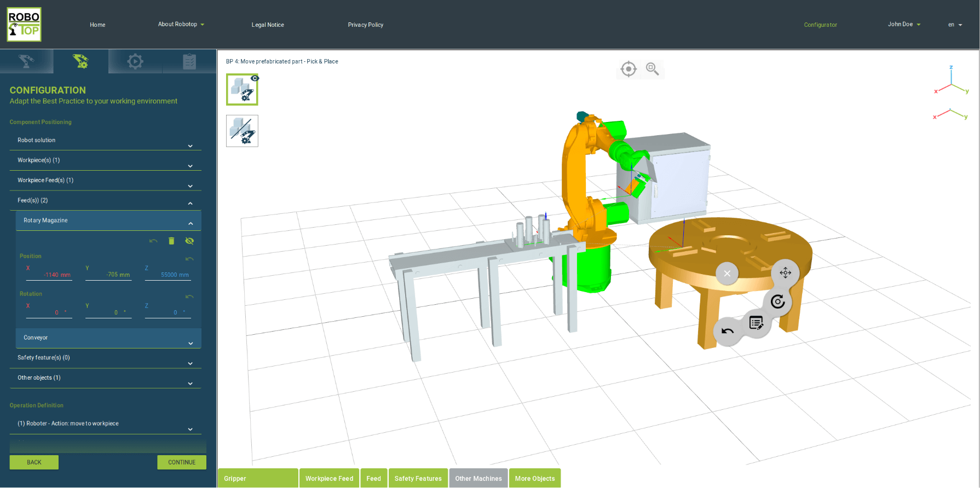Expand the Workpiece Feed(s) (1) section
The image size is (980, 488).
(x=105, y=181)
